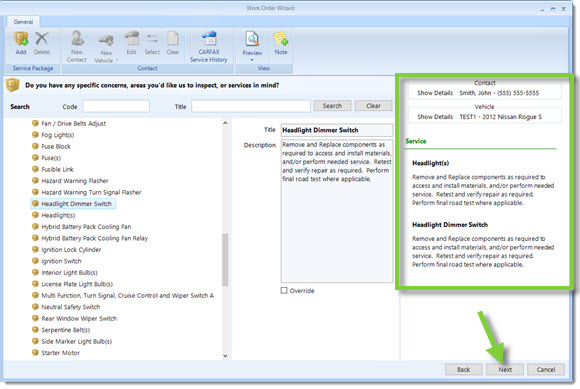Screen dimensions: 580x389
Task: Click the icon beside Serpentine Belt(s)
Action: 36,329
